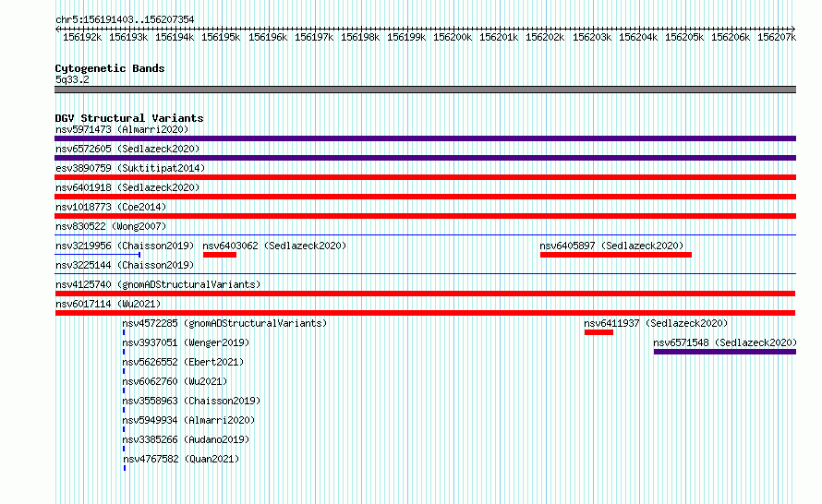Click the nsv5971473 (Almarri2020) variant label
822x504 pixels.
[x=122, y=129]
